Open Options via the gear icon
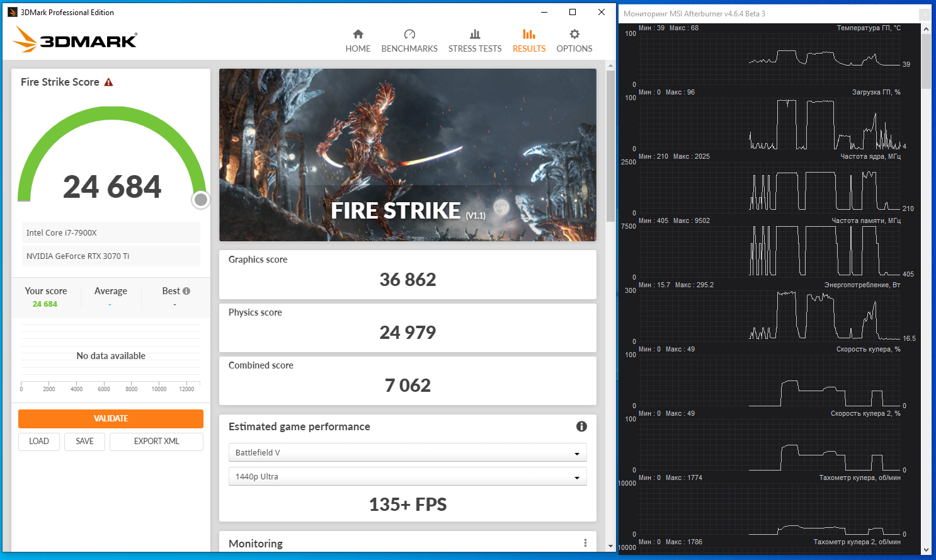Image resolution: width=936 pixels, height=560 pixels. pos(574,34)
